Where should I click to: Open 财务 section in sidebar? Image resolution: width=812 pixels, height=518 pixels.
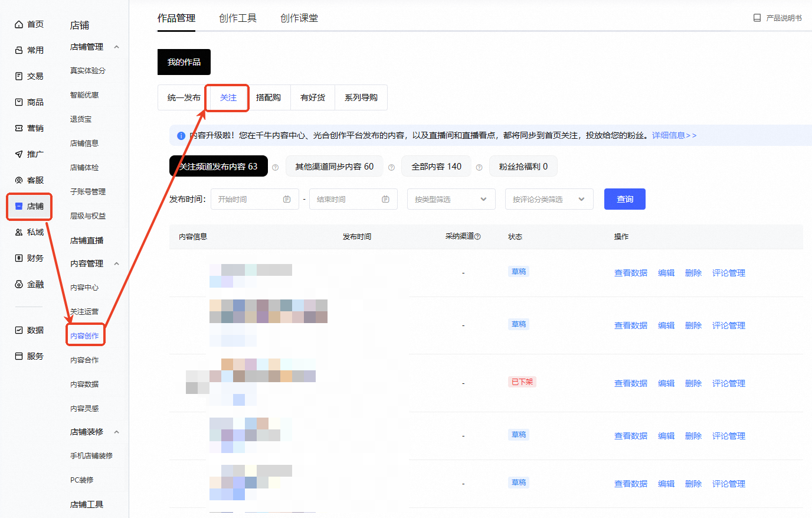point(29,258)
